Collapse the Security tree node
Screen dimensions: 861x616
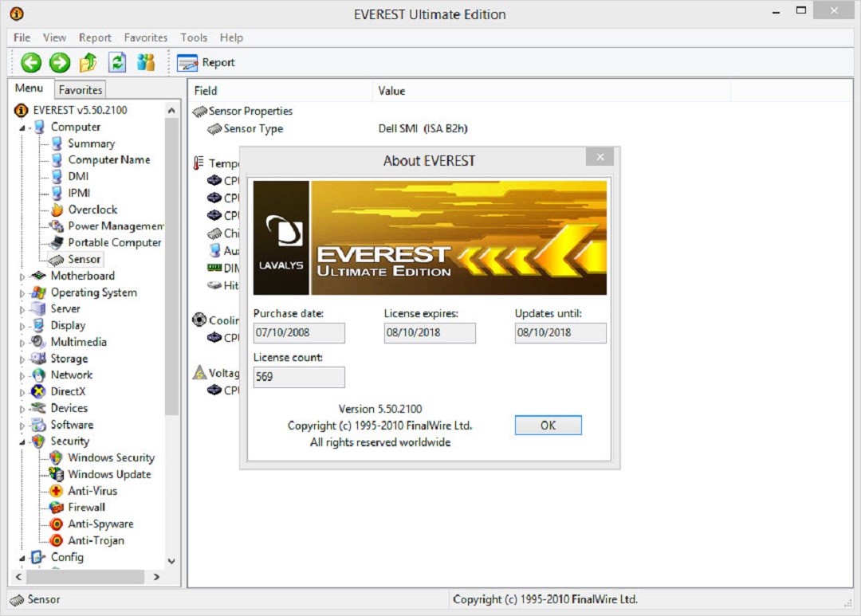click(x=22, y=442)
